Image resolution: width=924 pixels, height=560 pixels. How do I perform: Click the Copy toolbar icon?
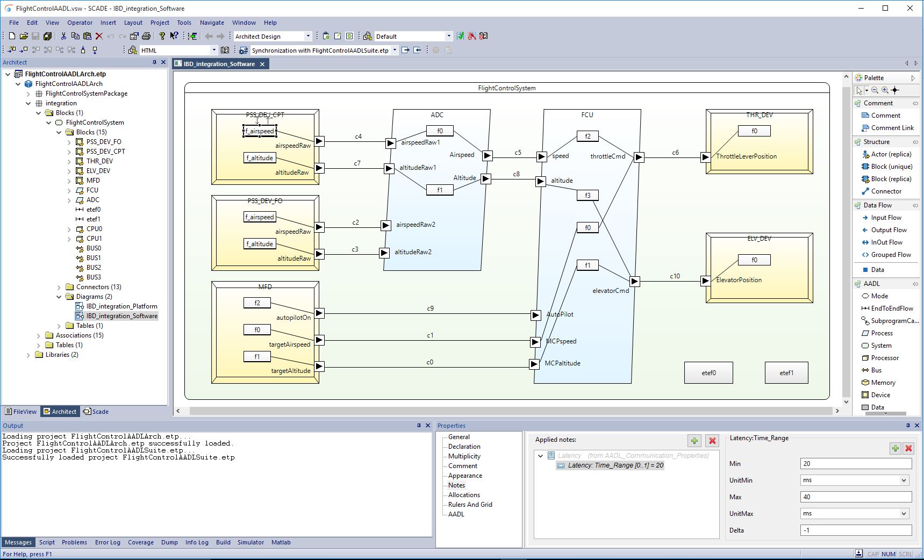(x=75, y=36)
